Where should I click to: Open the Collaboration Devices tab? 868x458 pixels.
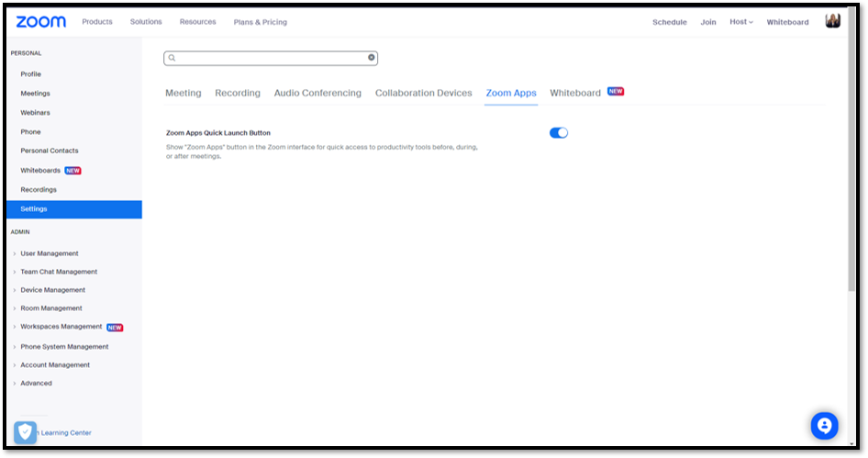(424, 93)
